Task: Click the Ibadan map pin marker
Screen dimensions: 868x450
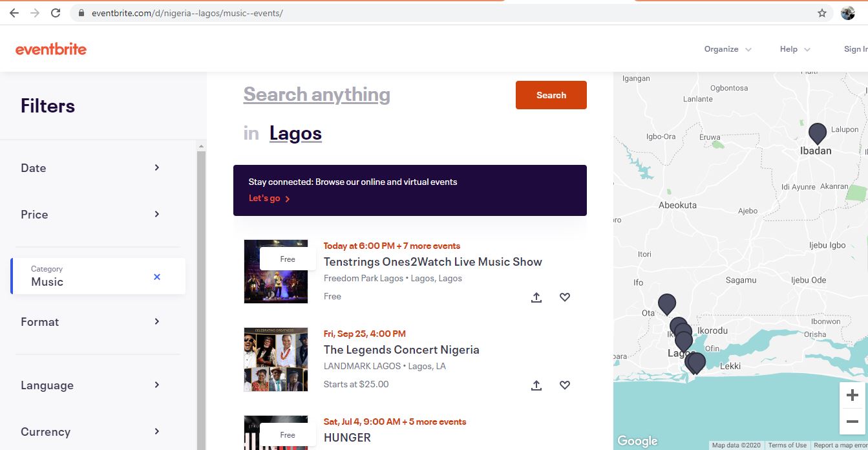Action: (x=818, y=133)
